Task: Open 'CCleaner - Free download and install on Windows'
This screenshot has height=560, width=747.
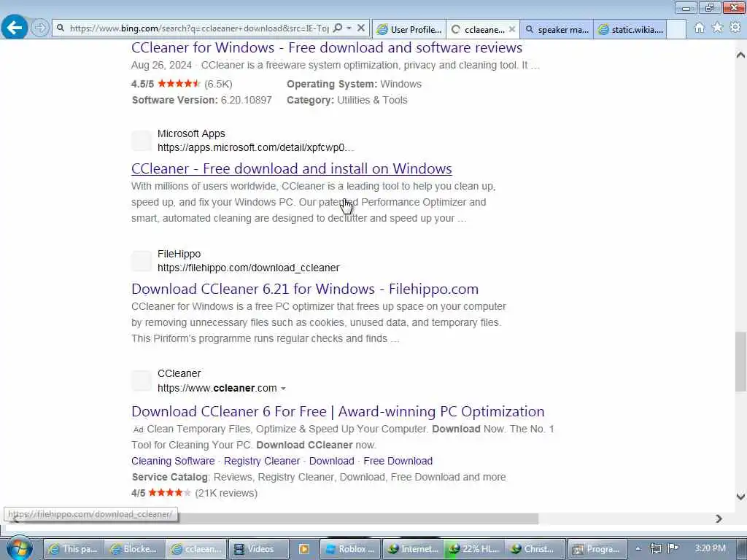Action: point(292,168)
